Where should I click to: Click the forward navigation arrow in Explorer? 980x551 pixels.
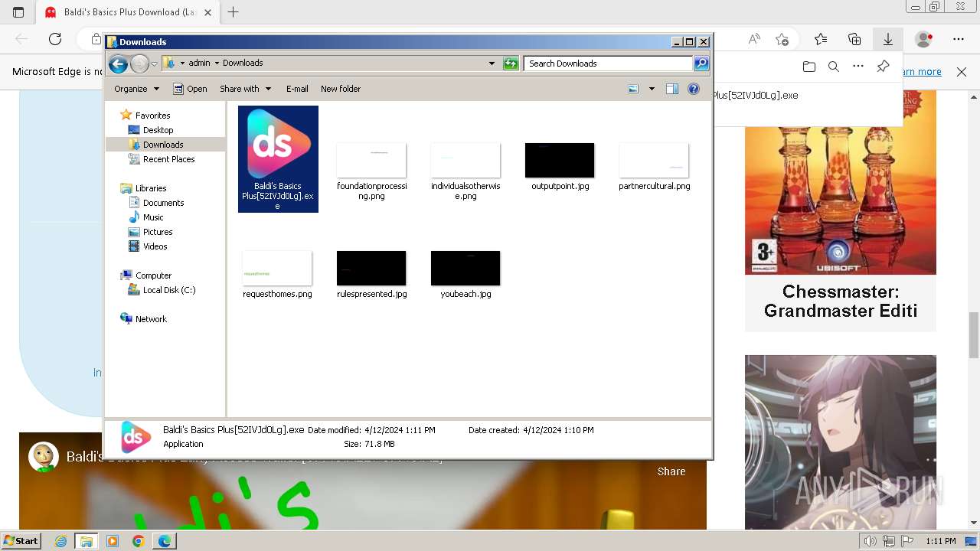point(139,64)
